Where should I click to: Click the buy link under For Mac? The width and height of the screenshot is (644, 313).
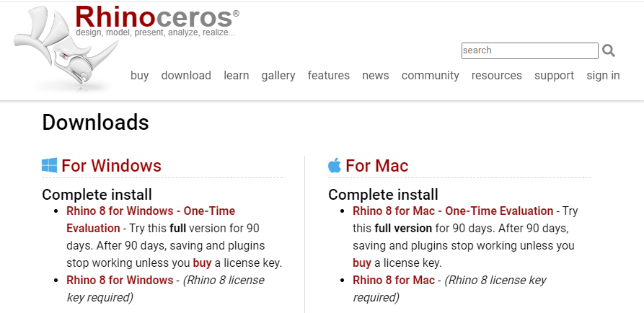[x=361, y=263]
